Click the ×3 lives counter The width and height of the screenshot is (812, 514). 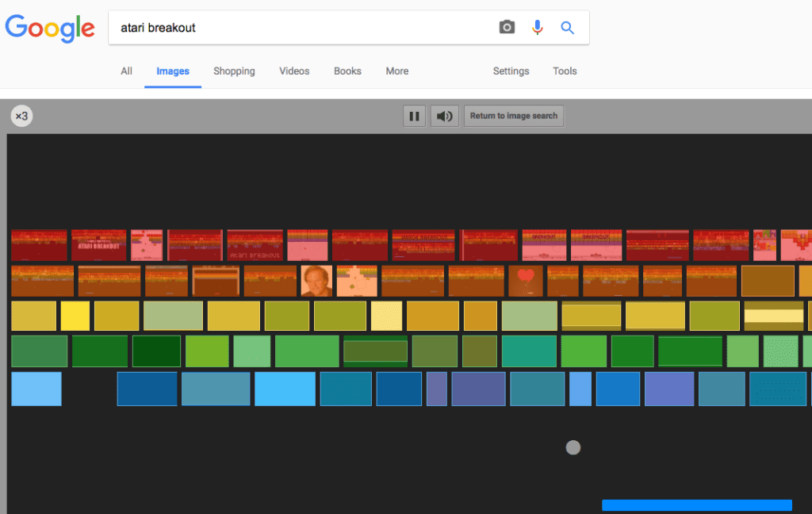pos(21,116)
